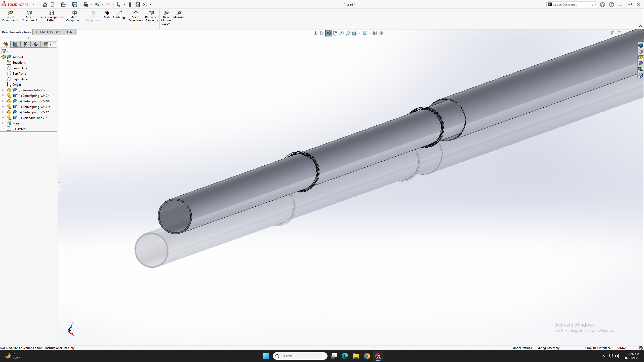
Task: Click the Section View icon
Action: [x=375, y=33]
